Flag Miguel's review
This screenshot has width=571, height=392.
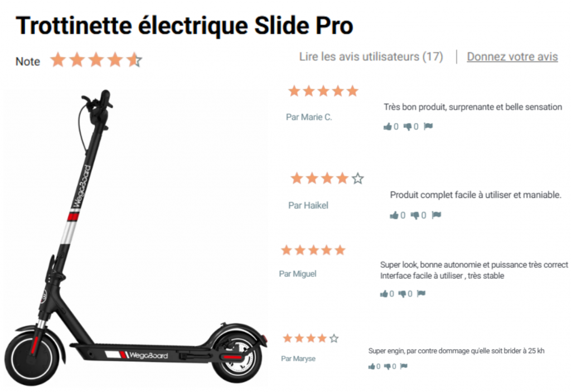421,293
